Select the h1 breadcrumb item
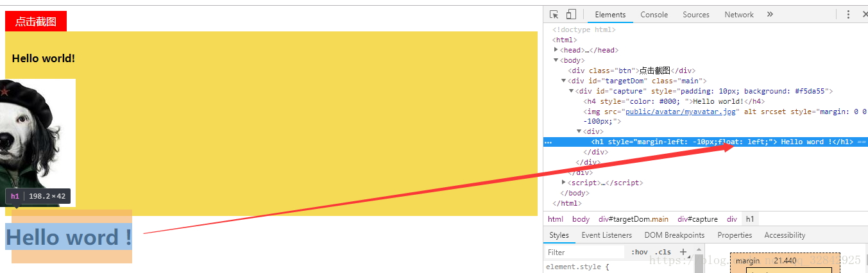The height and width of the screenshot is (273, 868). (750, 219)
